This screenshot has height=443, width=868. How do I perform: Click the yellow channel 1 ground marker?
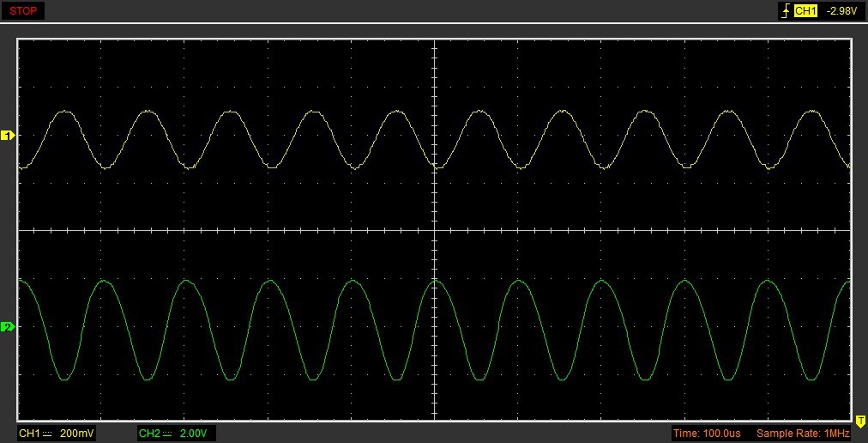tap(9, 136)
